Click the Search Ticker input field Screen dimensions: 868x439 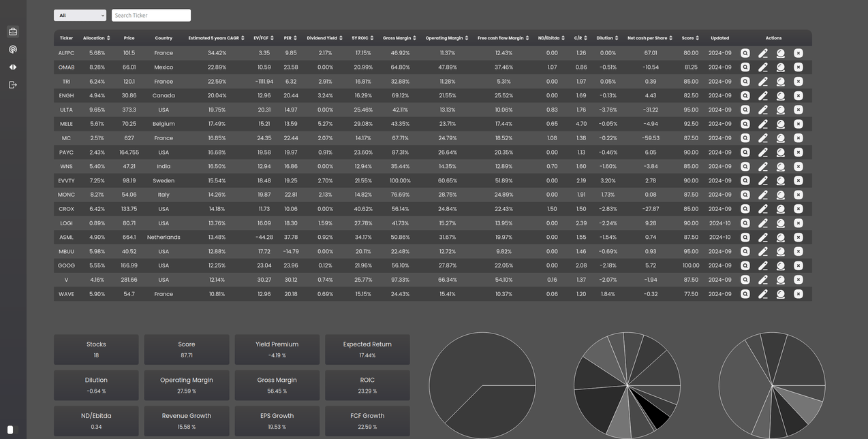click(151, 15)
